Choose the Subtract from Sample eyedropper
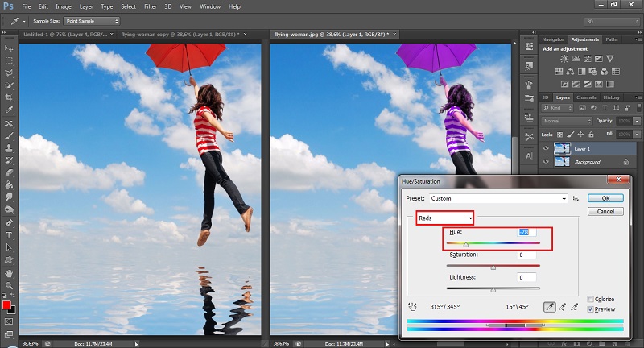Viewport: 644px width, 348px height. 575,306
